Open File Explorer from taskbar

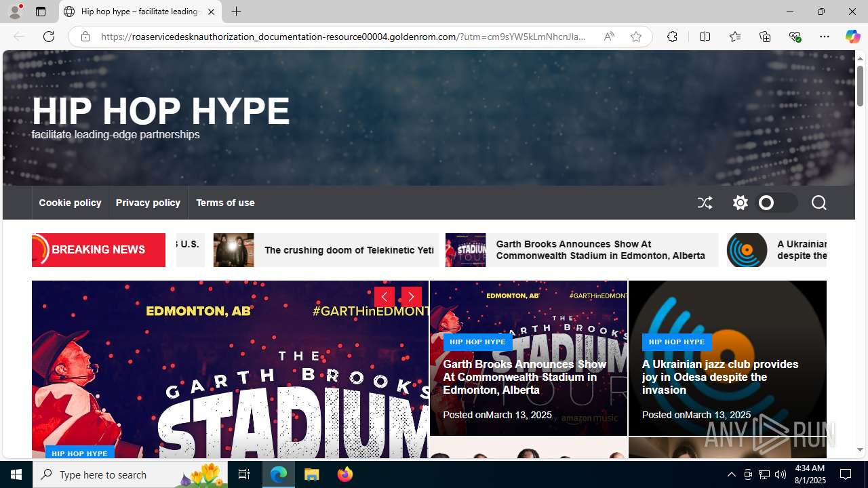[x=312, y=474]
